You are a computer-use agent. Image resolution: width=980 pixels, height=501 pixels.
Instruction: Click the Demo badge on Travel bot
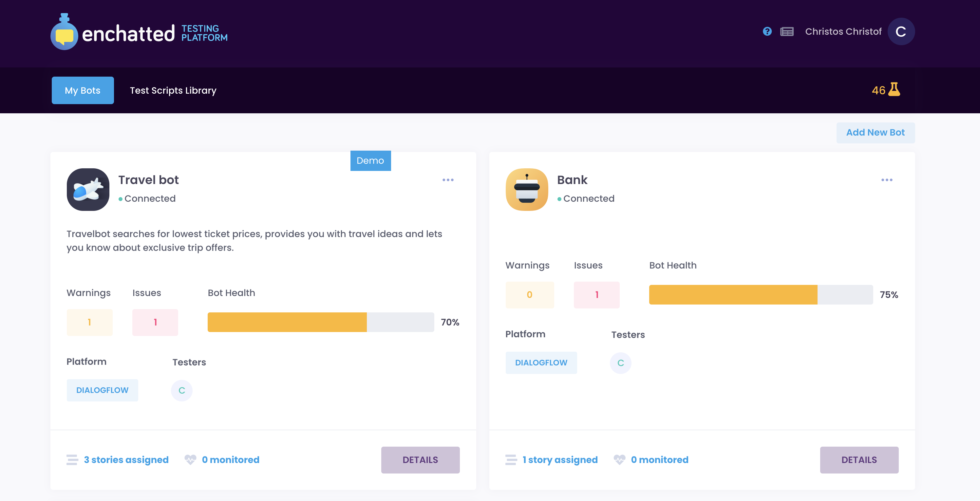coord(370,160)
